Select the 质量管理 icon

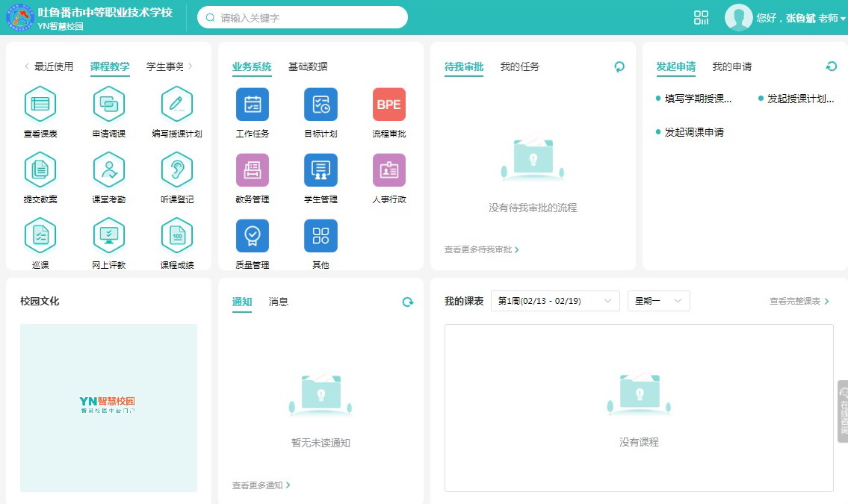click(x=253, y=235)
